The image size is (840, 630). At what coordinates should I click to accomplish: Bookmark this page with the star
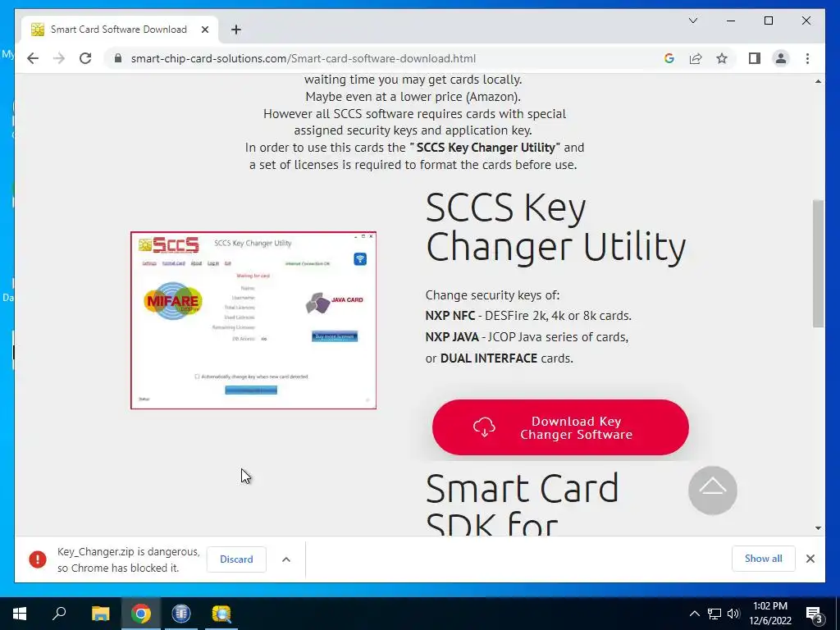[722, 58]
